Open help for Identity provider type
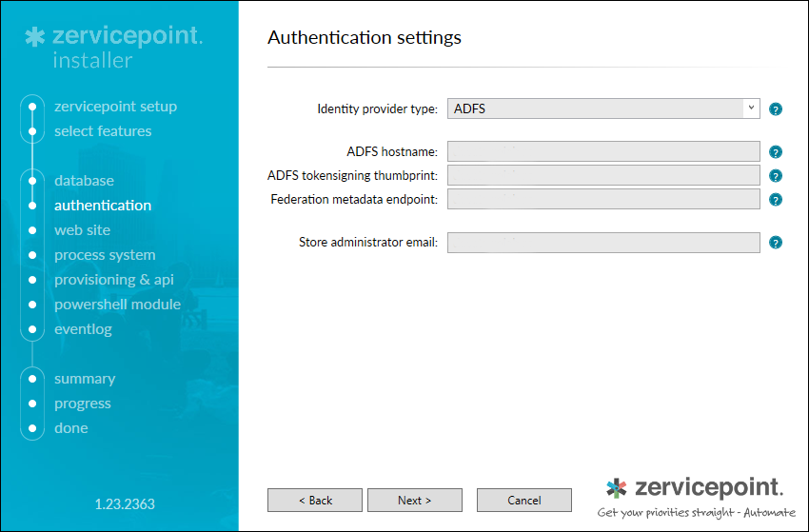Viewport: 809px width, 532px height. [775, 108]
